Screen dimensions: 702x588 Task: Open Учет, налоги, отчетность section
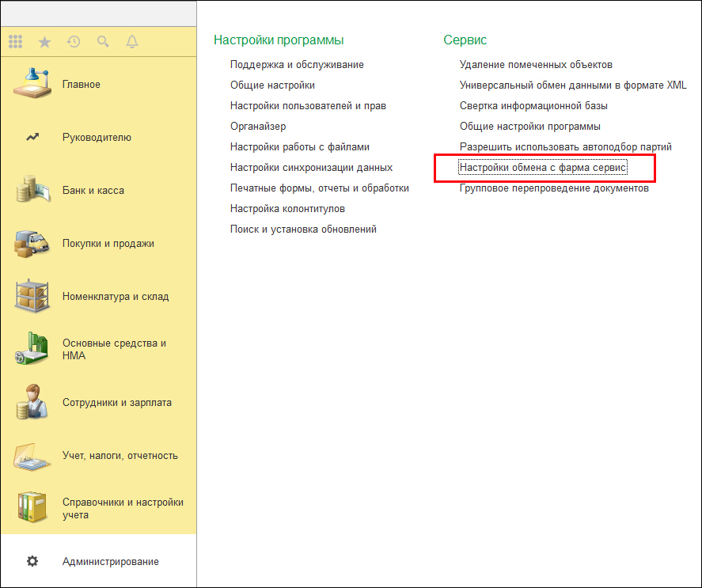coord(120,456)
